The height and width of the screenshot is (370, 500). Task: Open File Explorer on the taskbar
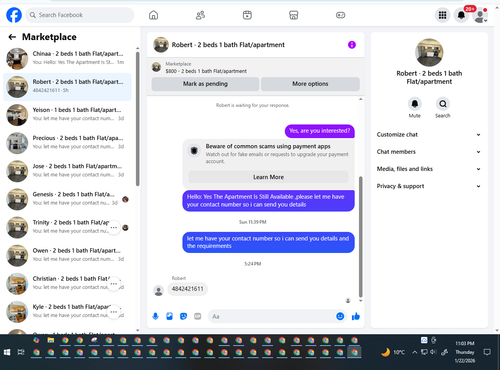coord(51,340)
